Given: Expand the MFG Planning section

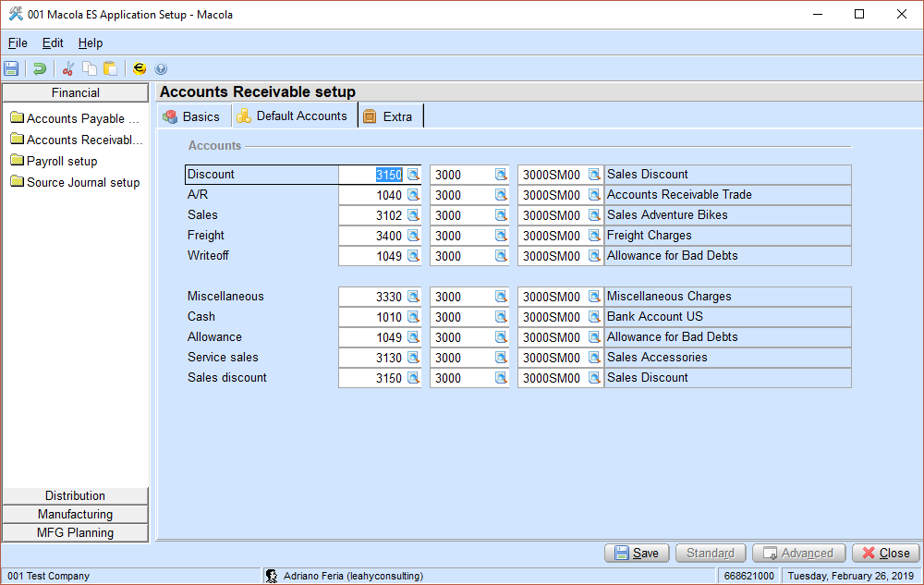Looking at the screenshot, I should tap(76, 532).
